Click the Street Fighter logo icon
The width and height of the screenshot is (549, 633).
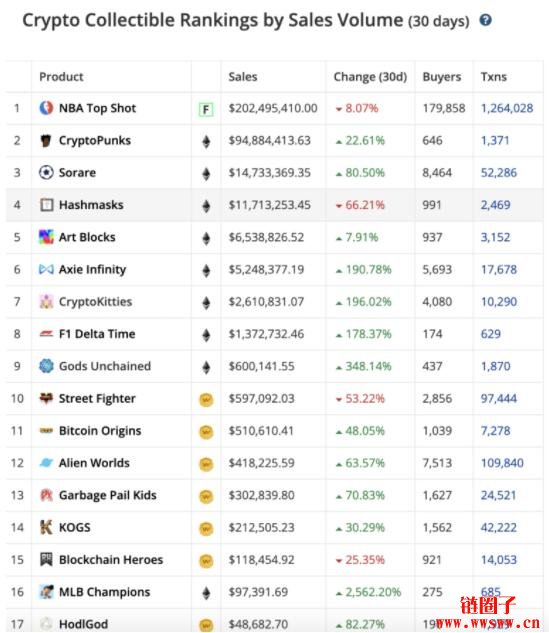click(x=46, y=398)
